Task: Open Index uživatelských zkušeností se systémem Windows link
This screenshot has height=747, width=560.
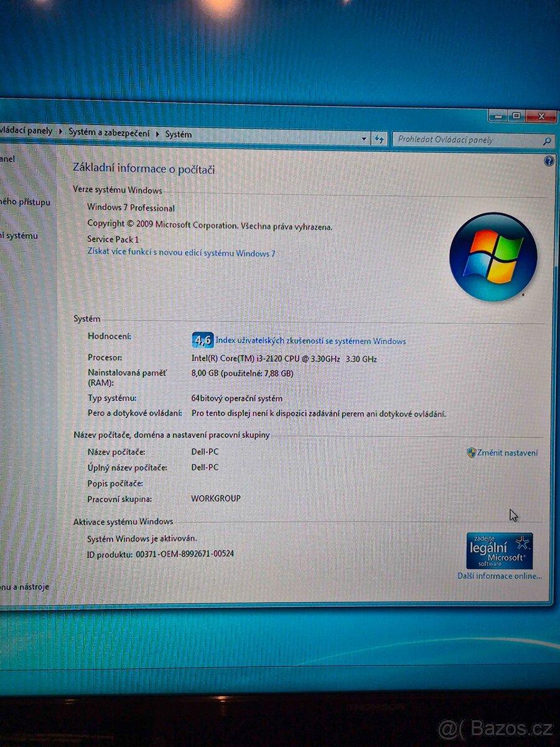Action: (310, 341)
